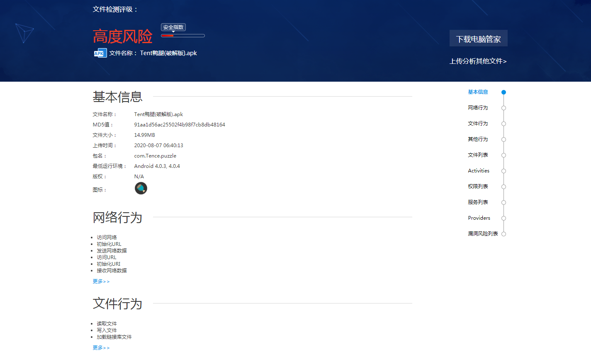Image resolution: width=591 pixels, height=364 pixels.
Task: Jump to 网络行为 section in side nav
Action: pyautogui.click(x=478, y=108)
